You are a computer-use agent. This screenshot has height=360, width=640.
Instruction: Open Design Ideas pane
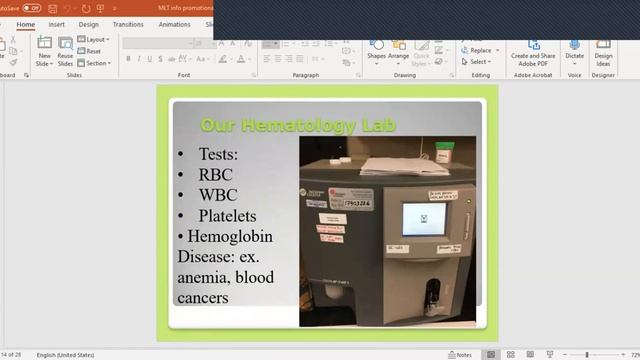click(x=603, y=53)
